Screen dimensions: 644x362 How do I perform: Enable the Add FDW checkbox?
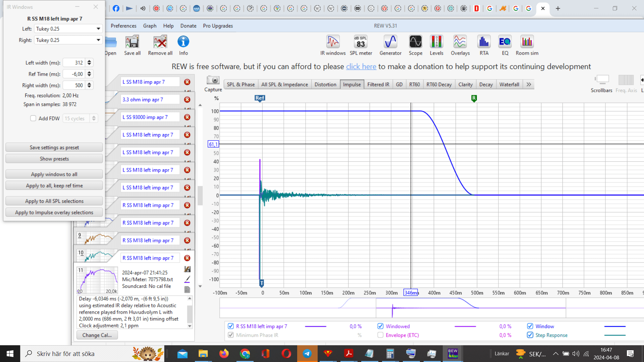(33, 118)
